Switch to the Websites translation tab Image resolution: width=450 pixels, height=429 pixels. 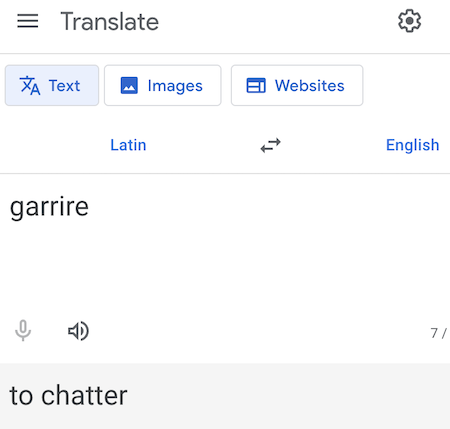[x=297, y=85]
